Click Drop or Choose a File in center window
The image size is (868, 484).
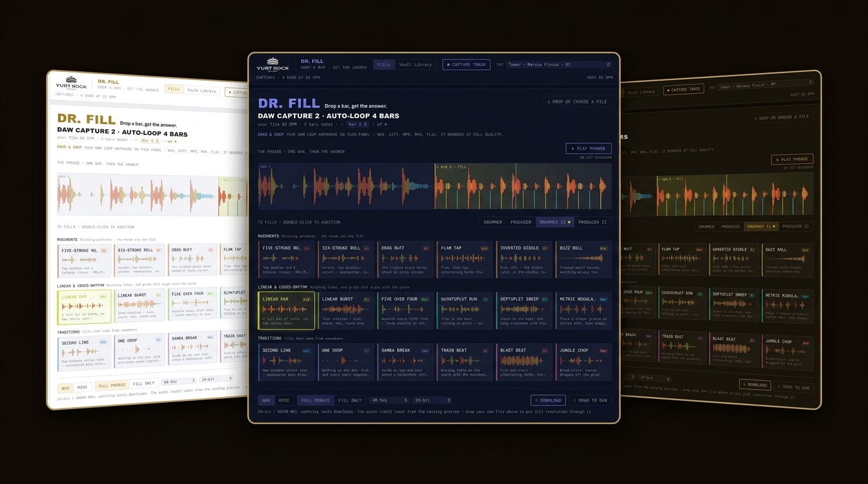[x=577, y=101]
